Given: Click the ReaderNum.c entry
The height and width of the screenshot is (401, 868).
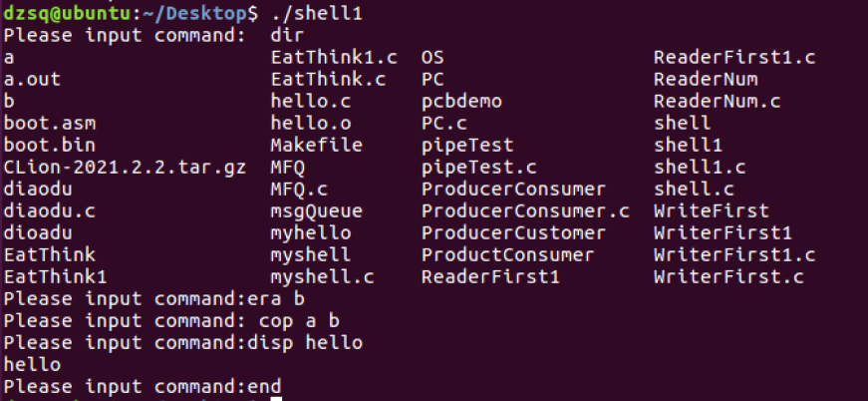Looking at the screenshot, I should [717, 101].
